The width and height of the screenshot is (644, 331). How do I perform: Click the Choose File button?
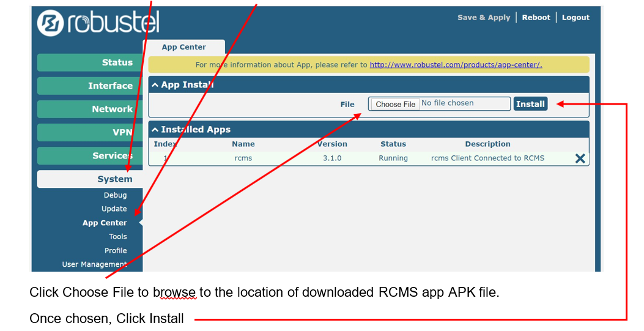pyautogui.click(x=395, y=104)
